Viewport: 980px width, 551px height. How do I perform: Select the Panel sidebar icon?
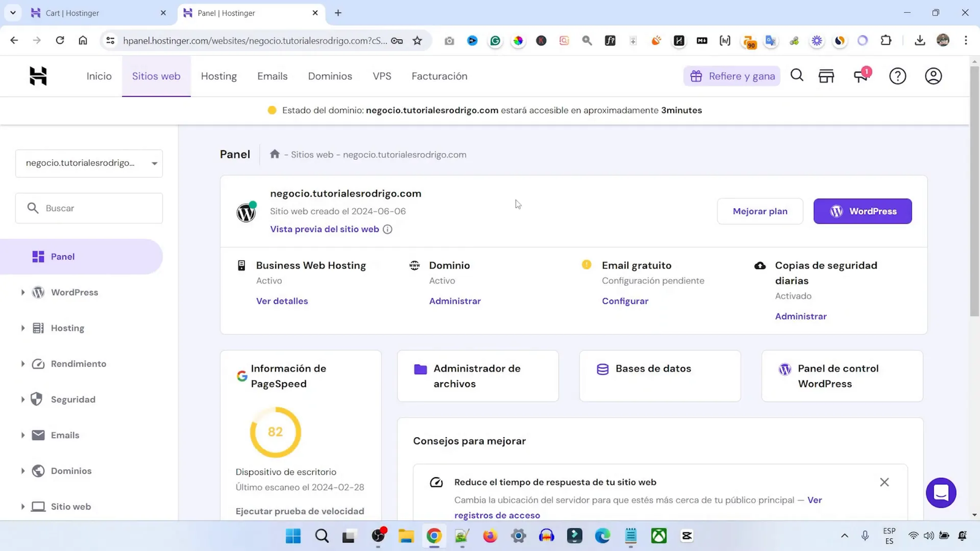pos(38,256)
